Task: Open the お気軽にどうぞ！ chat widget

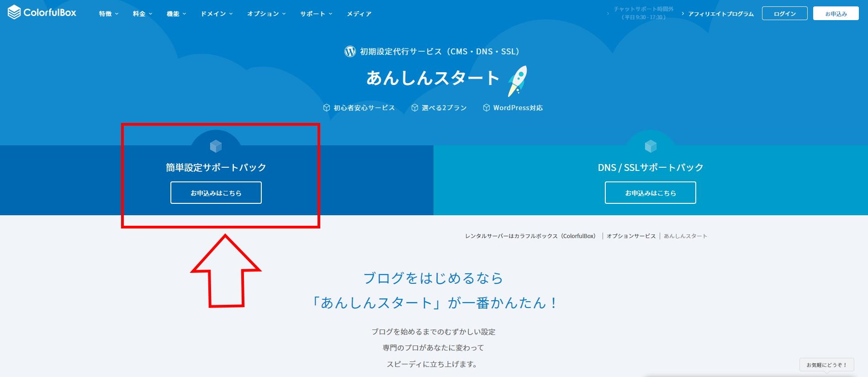Action: click(826, 365)
